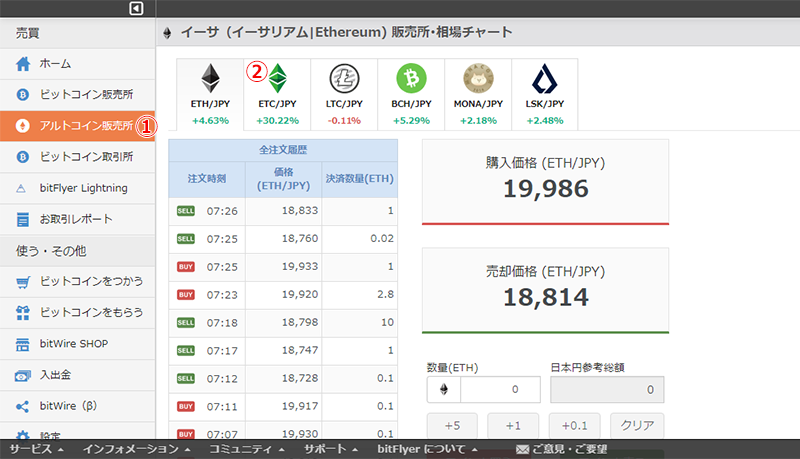Click the BUY badge on the 07:23 row
The width and height of the screenshot is (800, 459).
pyautogui.click(x=186, y=295)
